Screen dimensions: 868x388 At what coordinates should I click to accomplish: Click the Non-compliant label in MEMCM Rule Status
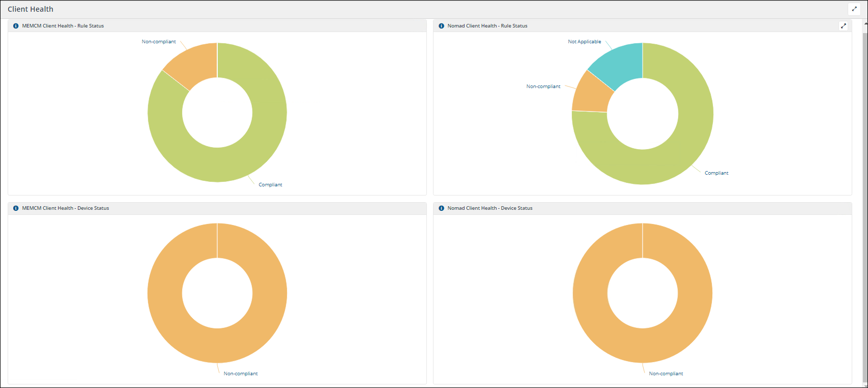pos(159,42)
